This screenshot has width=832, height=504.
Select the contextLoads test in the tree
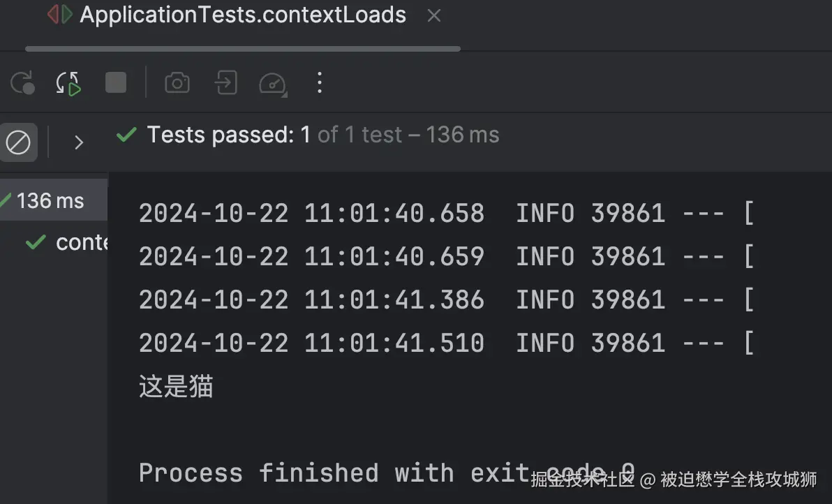(80, 242)
